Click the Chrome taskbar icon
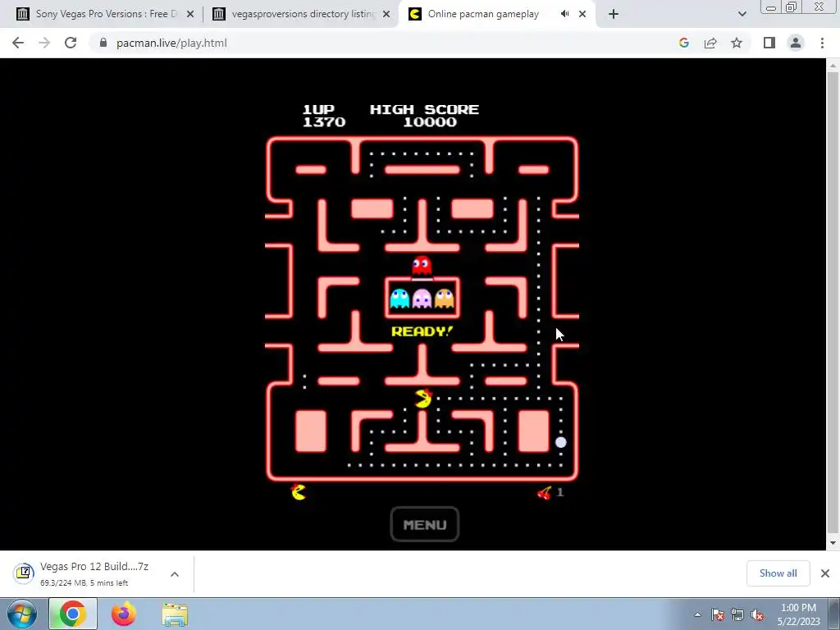 coord(73,614)
